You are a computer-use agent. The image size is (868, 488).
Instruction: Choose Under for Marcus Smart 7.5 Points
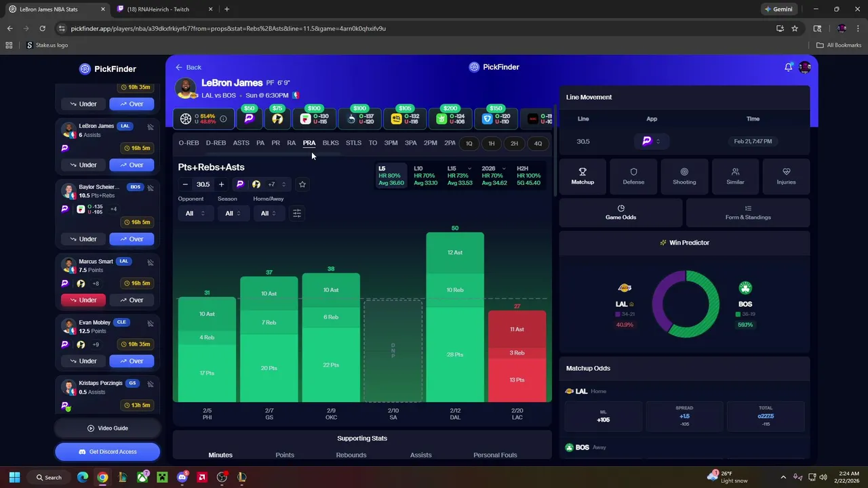83,300
